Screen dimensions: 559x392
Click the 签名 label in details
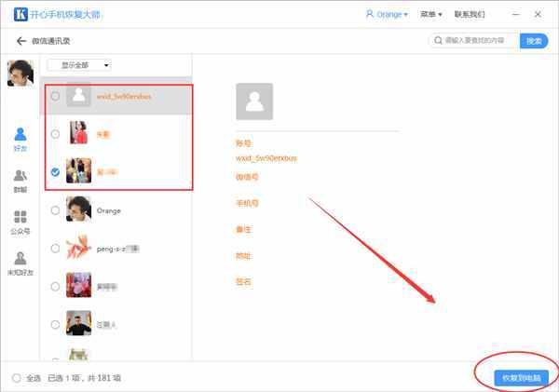tap(243, 282)
